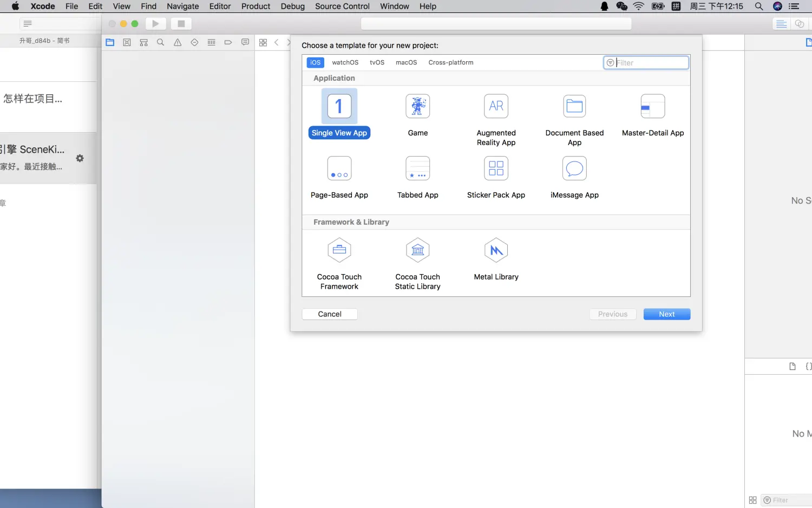This screenshot has height=508, width=812.
Task: Show the Code Snippet library braces icon
Action: pyautogui.click(x=809, y=366)
